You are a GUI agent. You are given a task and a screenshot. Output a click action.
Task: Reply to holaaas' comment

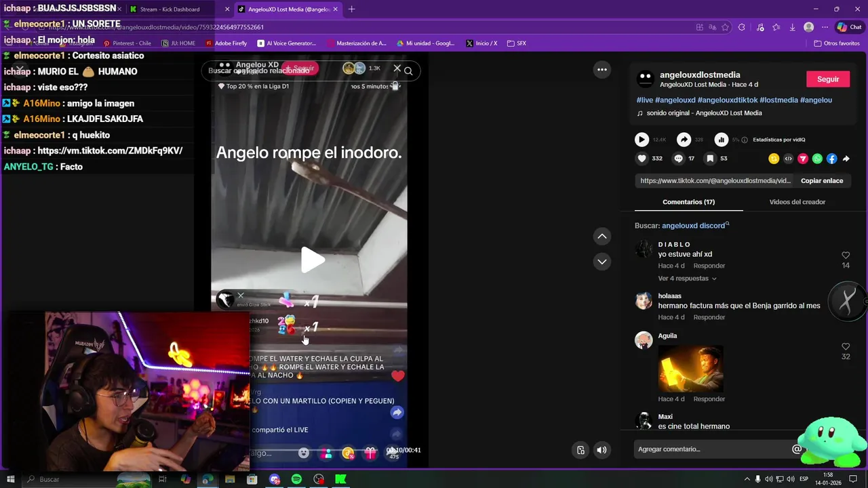[x=709, y=317]
